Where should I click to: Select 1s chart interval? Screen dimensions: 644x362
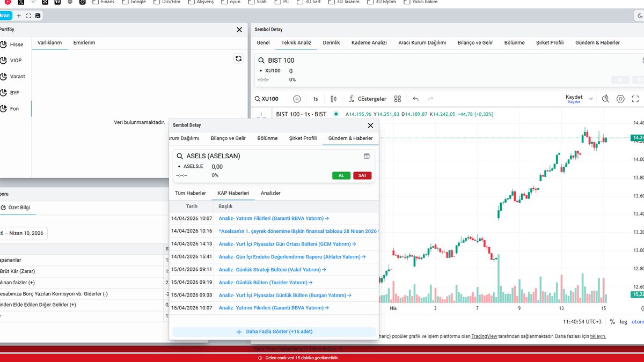tap(316, 99)
